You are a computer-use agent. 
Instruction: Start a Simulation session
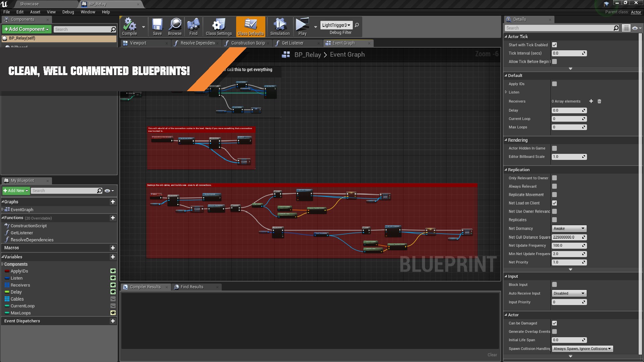pyautogui.click(x=279, y=26)
